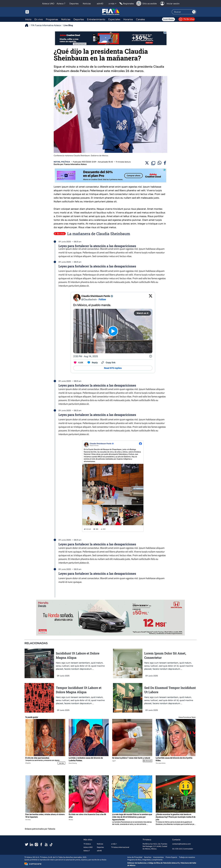Open the Deportes navigation tab
Viewport: 221px width, 868px height.
click(79, 19)
